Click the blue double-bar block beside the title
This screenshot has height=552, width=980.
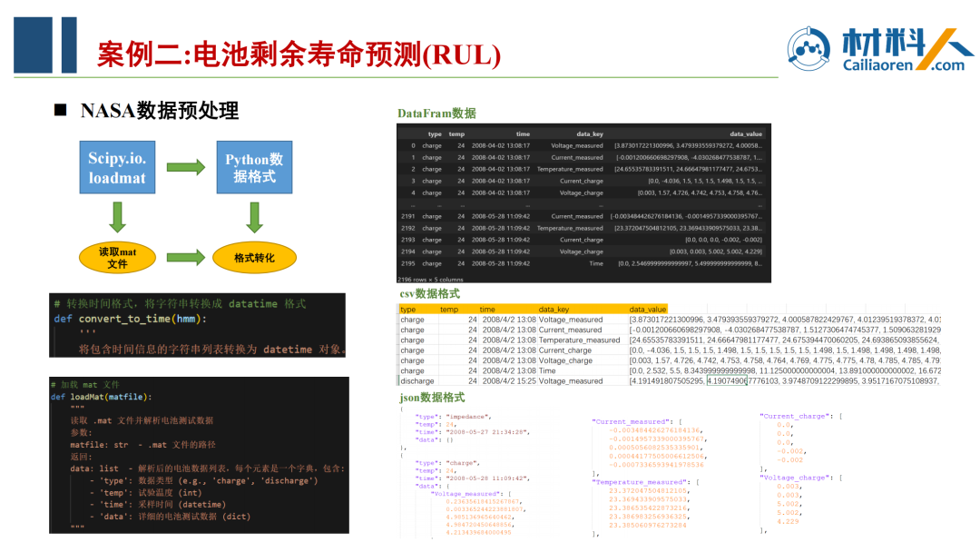45,45
